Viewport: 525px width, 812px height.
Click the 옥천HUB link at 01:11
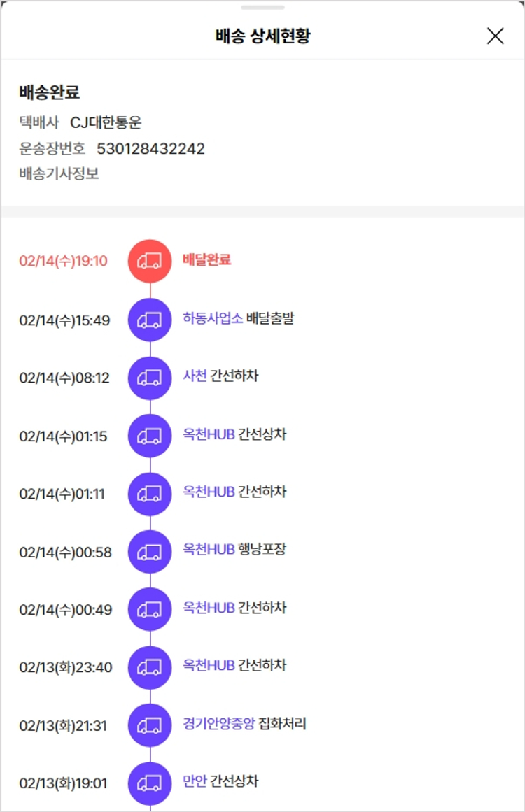point(209,492)
